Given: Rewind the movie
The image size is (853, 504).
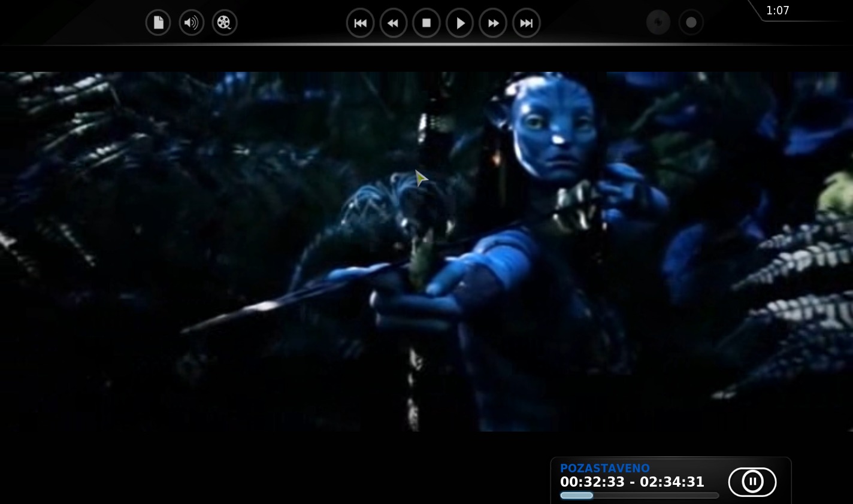Looking at the screenshot, I should pyautogui.click(x=394, y=23).
